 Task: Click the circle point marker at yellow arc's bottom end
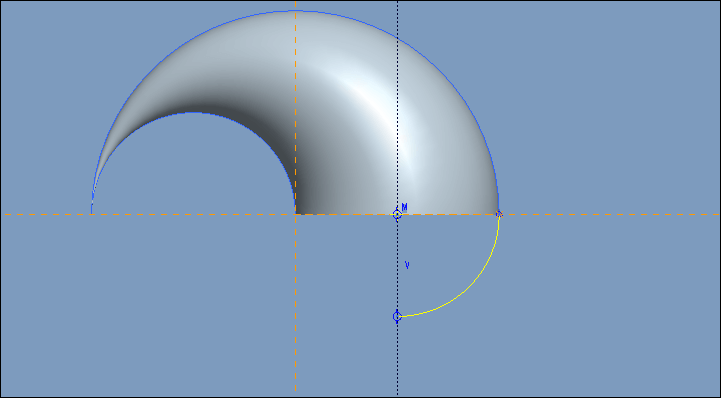(x=397, y=316)
